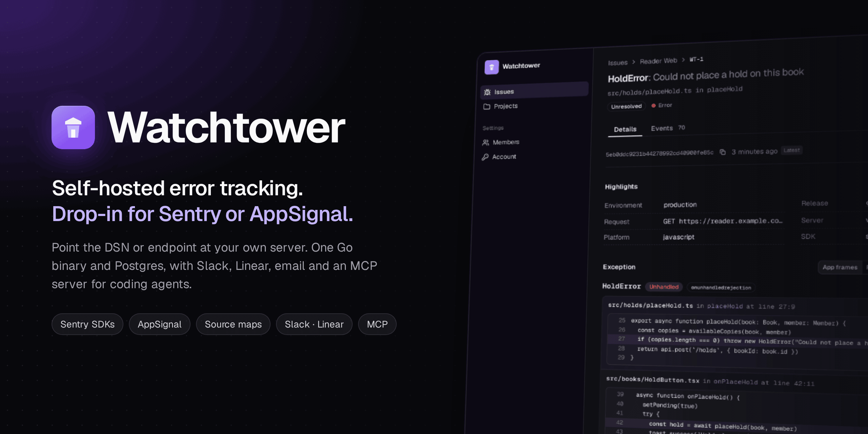Image resolution: width=868 pixels, height=434 pixels.
Task: Click the Error level indicator
Action: coord(662,105)
